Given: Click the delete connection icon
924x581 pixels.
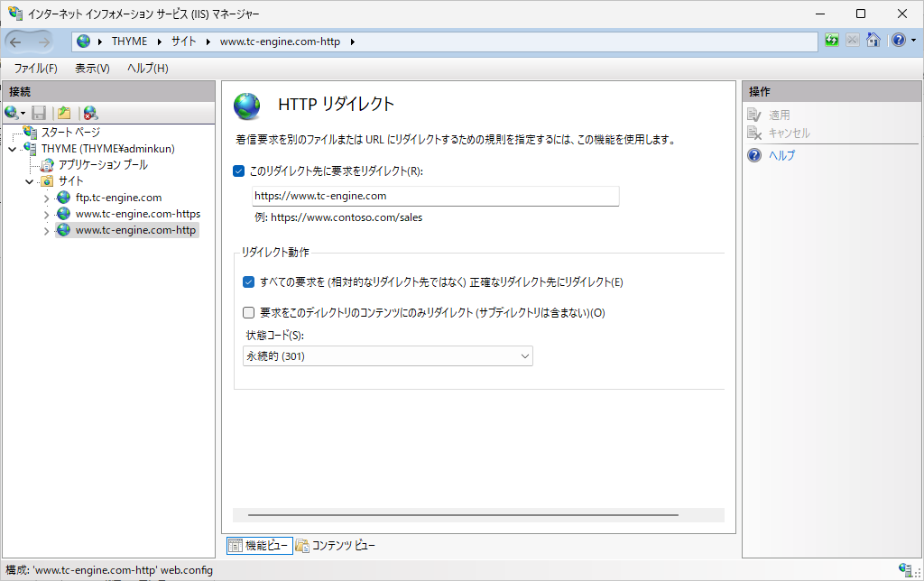Looking at the screenshot, I should (90, 113).
